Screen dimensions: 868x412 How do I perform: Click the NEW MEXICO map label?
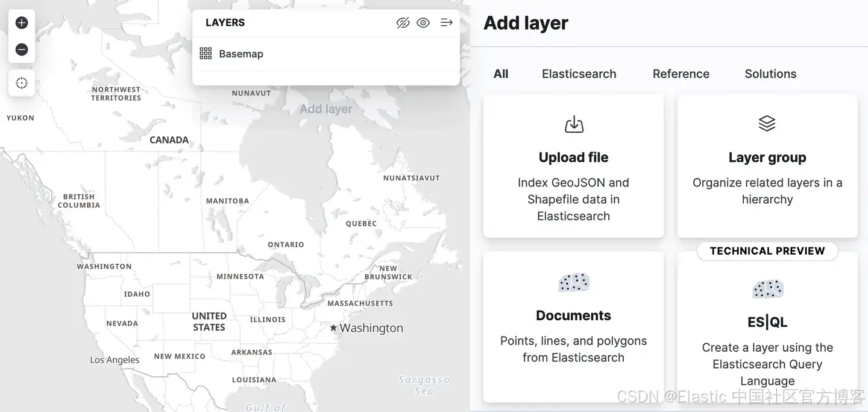tap(180, 357)
